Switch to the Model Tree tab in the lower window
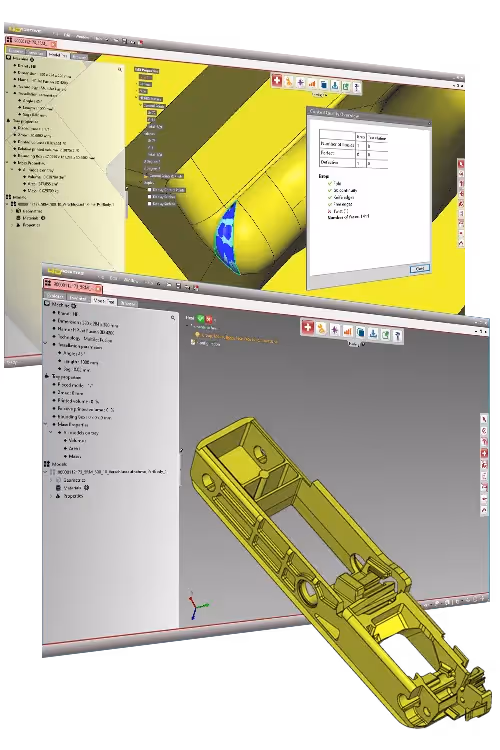 103,301
